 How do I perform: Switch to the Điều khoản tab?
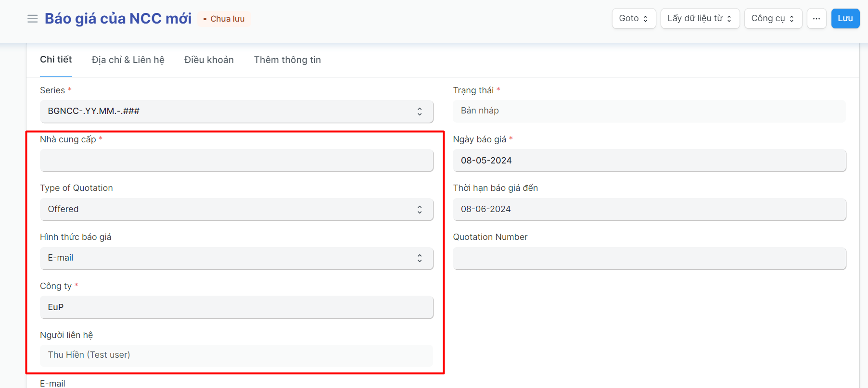[209, 60]
